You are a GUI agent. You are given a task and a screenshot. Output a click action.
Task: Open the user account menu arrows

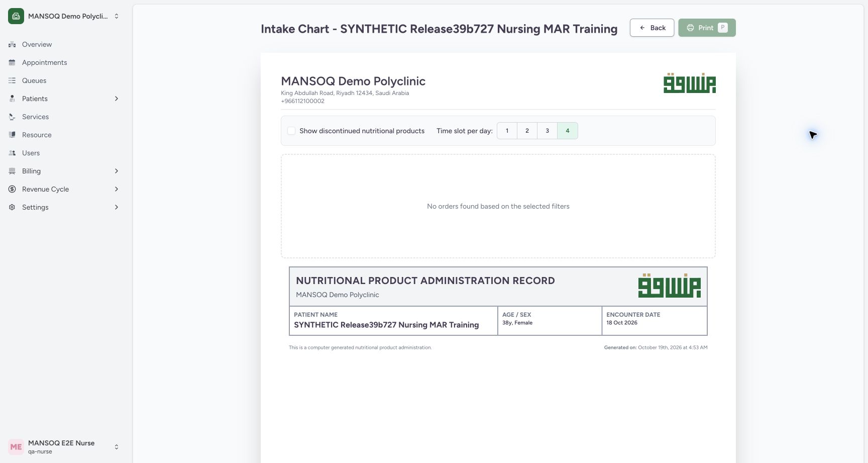[117, 447]
